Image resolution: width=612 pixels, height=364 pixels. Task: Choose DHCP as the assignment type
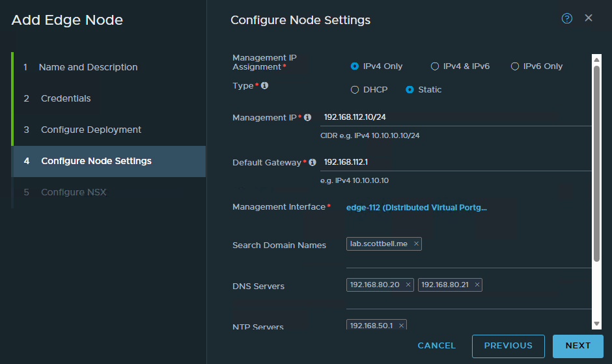click(x=354, y=90)
